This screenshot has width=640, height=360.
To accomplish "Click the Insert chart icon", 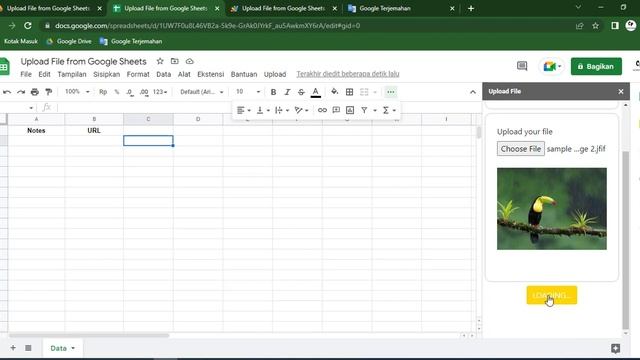I will tap(350, 110).
